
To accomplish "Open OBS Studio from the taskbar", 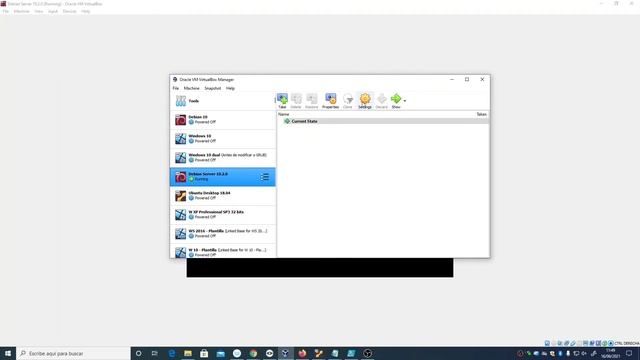I will [x=367, y=353].
